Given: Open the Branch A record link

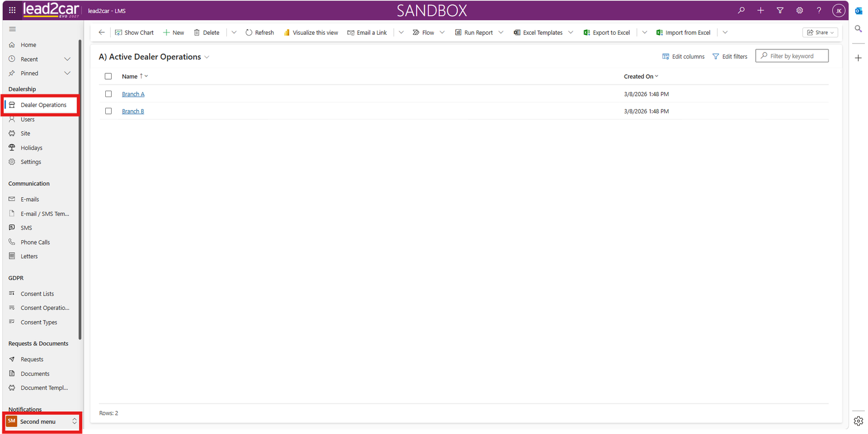Looking at the screenshot, I should [x=133, y=94].
